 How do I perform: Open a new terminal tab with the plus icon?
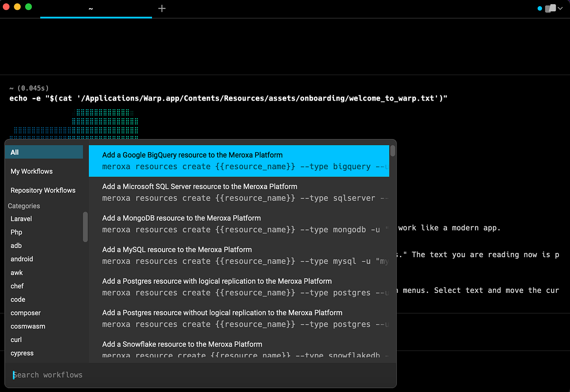(161, 8)
